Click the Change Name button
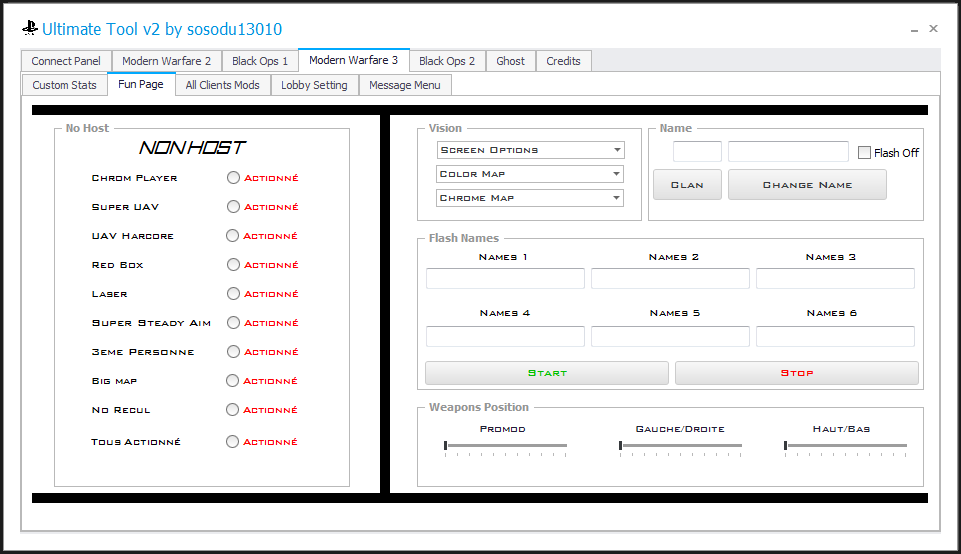This screenshot has height=554, width=961. pyautogui.click(x=807, y=184)
